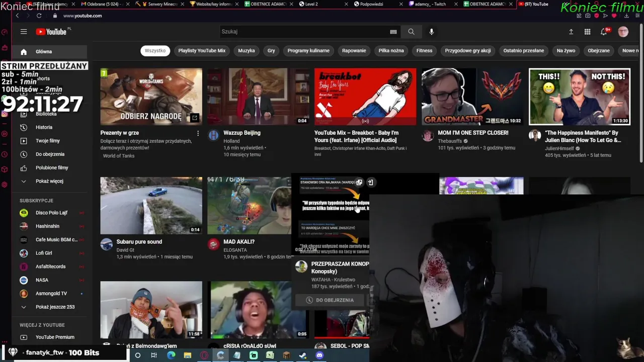Screen dimensions: 644x362
Task: Open Hashinshin subscription
Action: 49,226
